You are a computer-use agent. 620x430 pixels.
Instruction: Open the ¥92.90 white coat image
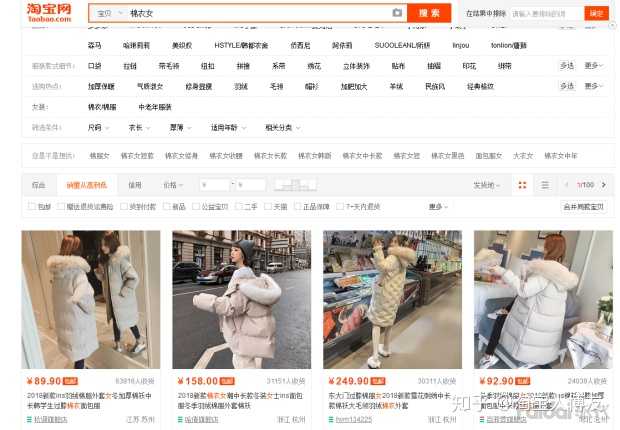coord(543,299)
